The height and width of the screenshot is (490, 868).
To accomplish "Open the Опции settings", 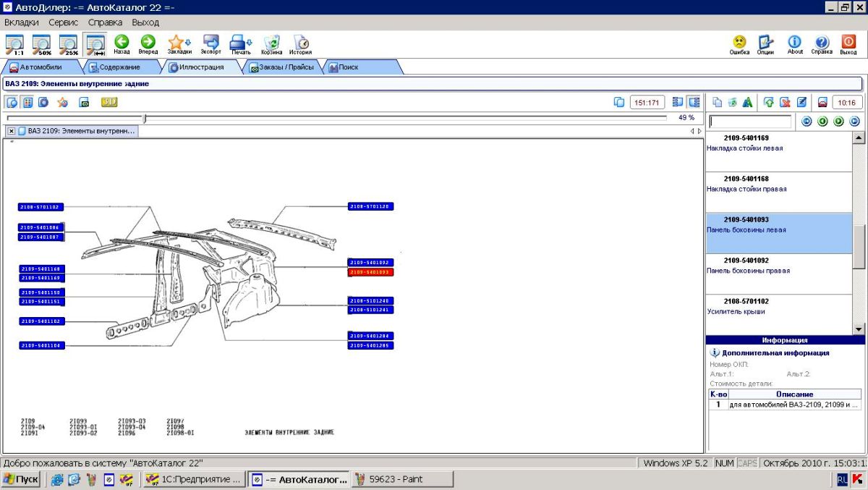I will coord(765,45).
